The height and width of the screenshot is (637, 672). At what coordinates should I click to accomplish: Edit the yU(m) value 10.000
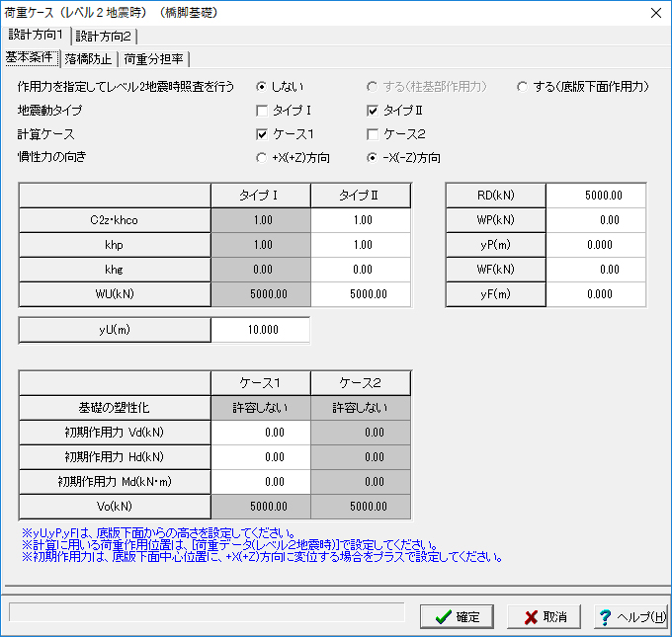pos(261,330)
